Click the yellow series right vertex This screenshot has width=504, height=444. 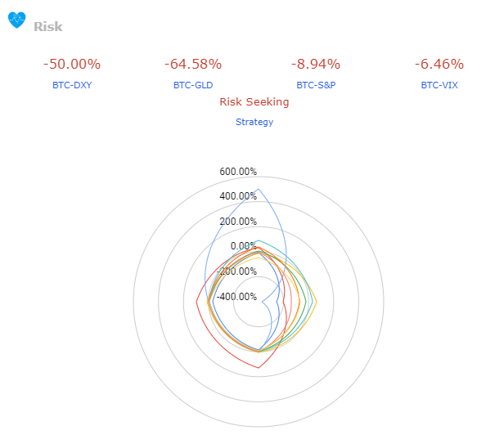pyautogui.click(x=317, y=302)
